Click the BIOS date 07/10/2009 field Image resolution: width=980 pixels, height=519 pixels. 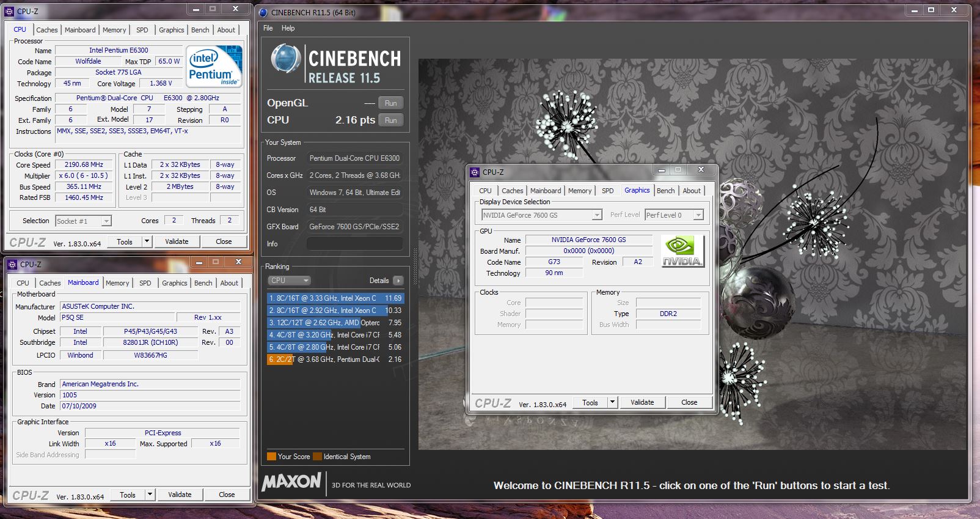tap(150, 406)
